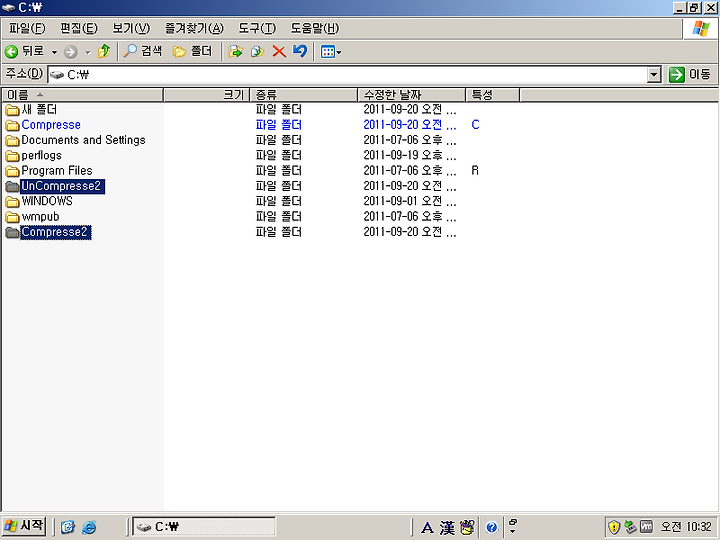The width and height of the screenshot is (720, 540).
Task: Go up one folder level icon
Action: pyautogui.click(x=104, y=51)
